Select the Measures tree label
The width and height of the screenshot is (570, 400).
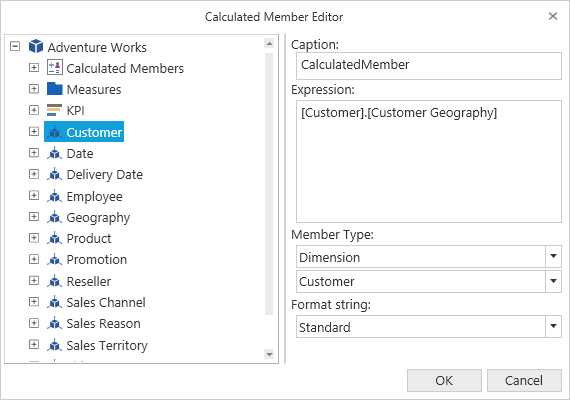pyautogui.click(x=94, y=89)
